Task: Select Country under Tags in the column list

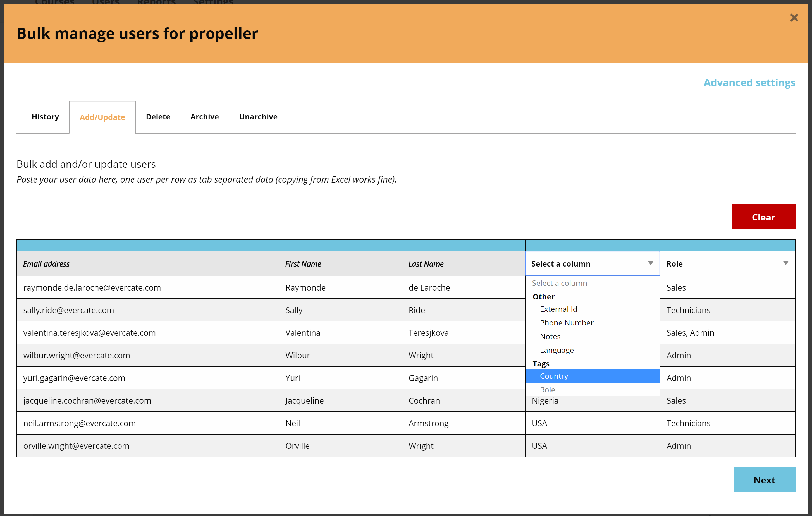Action: 554,376
